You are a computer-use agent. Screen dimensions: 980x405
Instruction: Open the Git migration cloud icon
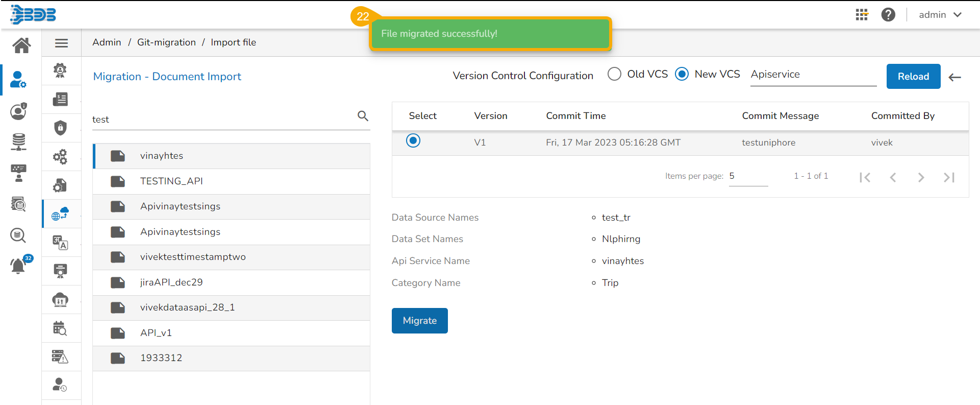click(60, 213)
